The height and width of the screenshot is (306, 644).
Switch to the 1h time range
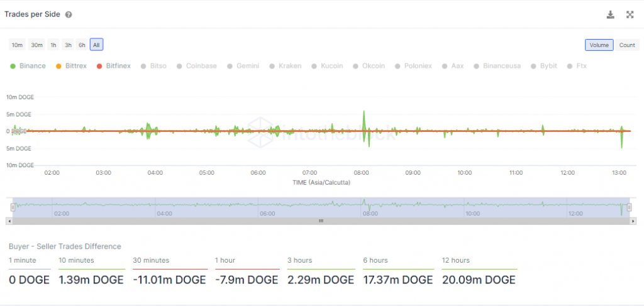coord(53,45)
